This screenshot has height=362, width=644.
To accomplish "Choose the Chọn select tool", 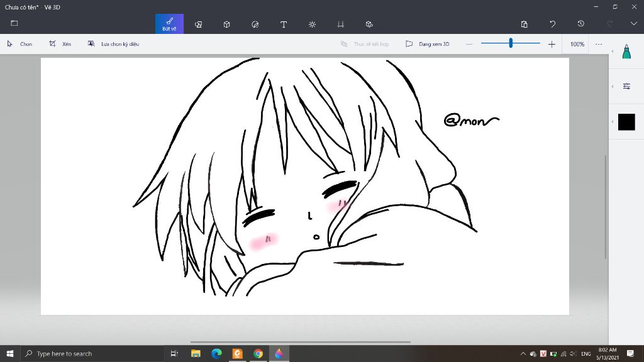I will 19,44.
